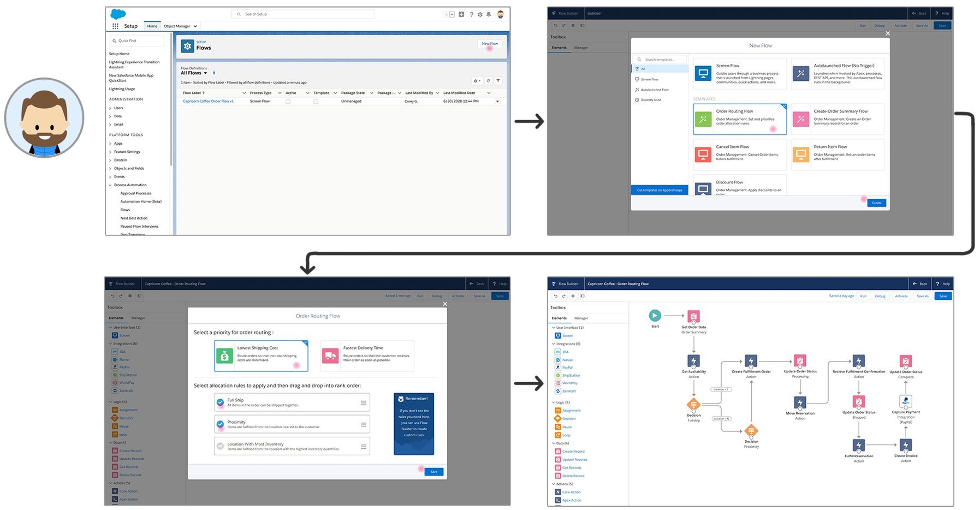The height and width of the screenshot is (510, 980).
Task: Select the Create Order Summary Flow template card
Action: tap(838, 119)
